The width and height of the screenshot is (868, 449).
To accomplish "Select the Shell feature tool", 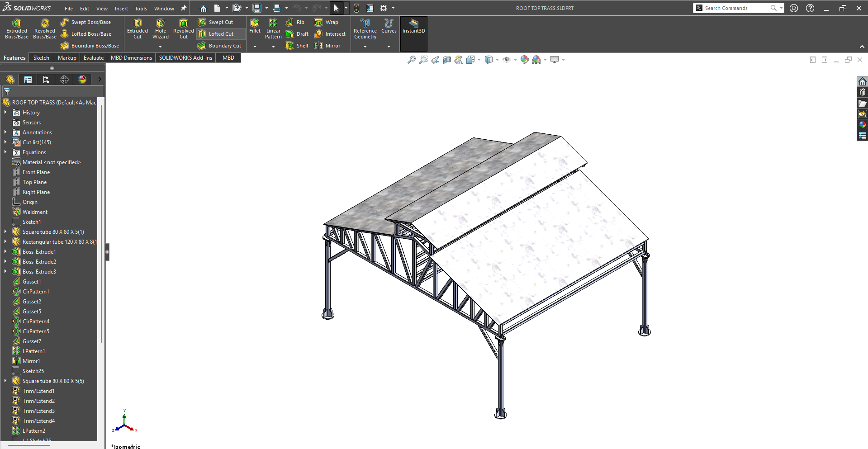I will click(297, 46).
